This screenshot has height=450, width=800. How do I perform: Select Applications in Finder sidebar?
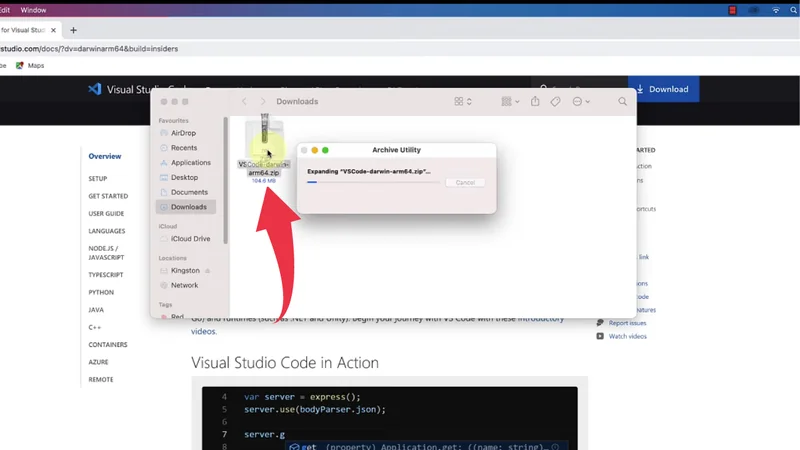[x=190, y=162]
